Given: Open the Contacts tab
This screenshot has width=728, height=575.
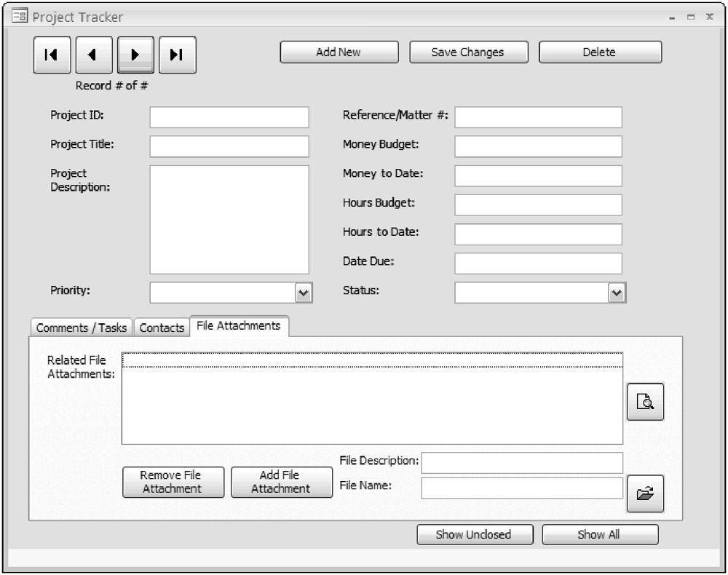Looking at the screenshot, I should [162, 328].
